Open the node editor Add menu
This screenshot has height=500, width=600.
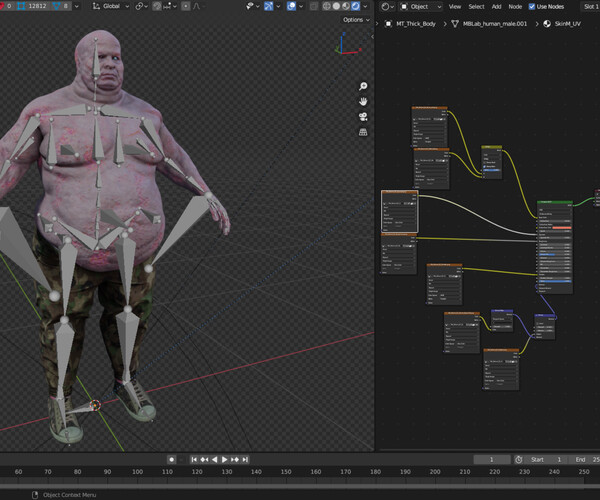(496, 7)
